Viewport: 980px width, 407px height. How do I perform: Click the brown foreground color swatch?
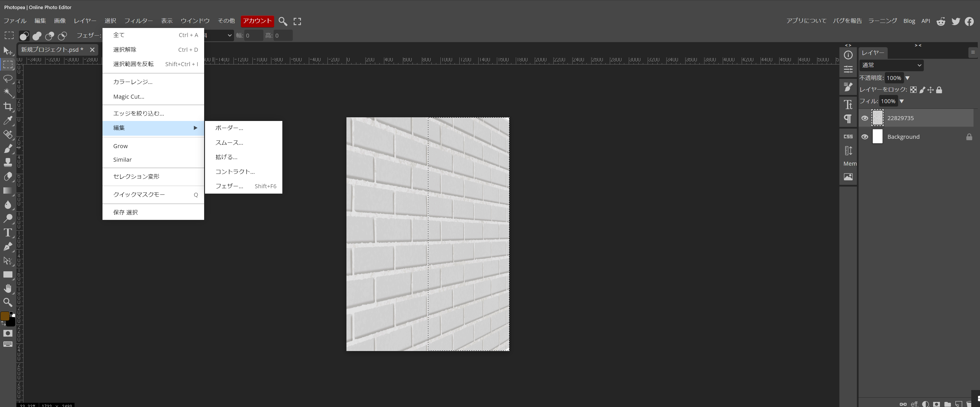coord(5,316)
